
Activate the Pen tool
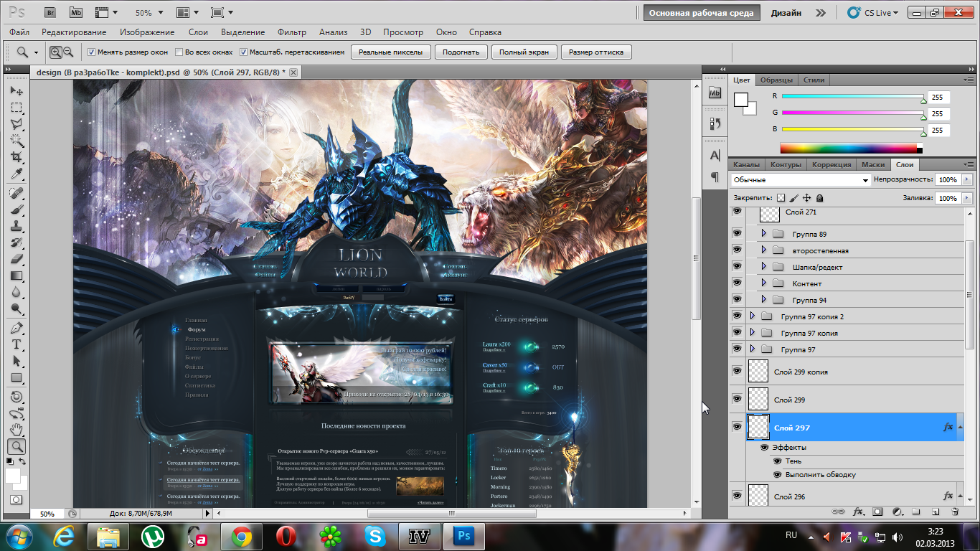17,328
